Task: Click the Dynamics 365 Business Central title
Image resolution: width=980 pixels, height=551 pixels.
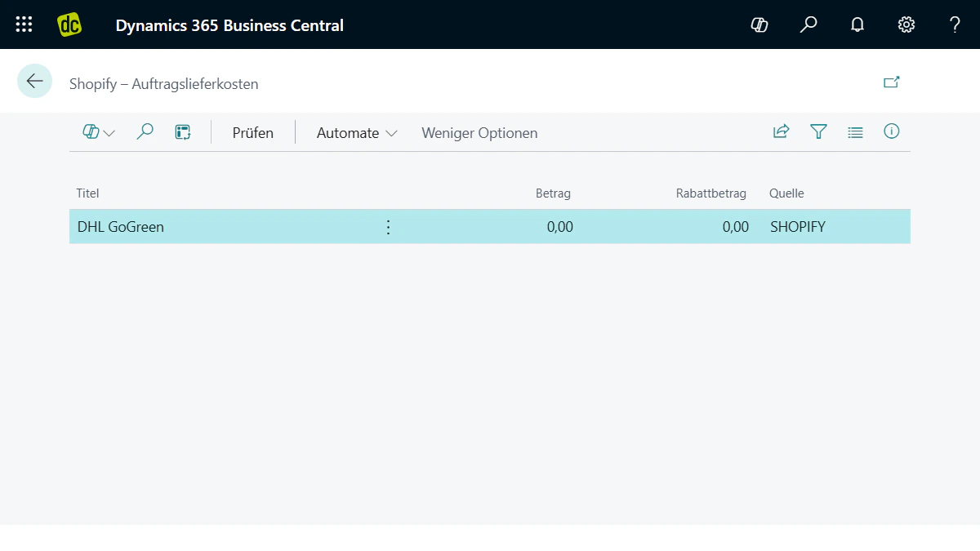Action: point(229,25)
